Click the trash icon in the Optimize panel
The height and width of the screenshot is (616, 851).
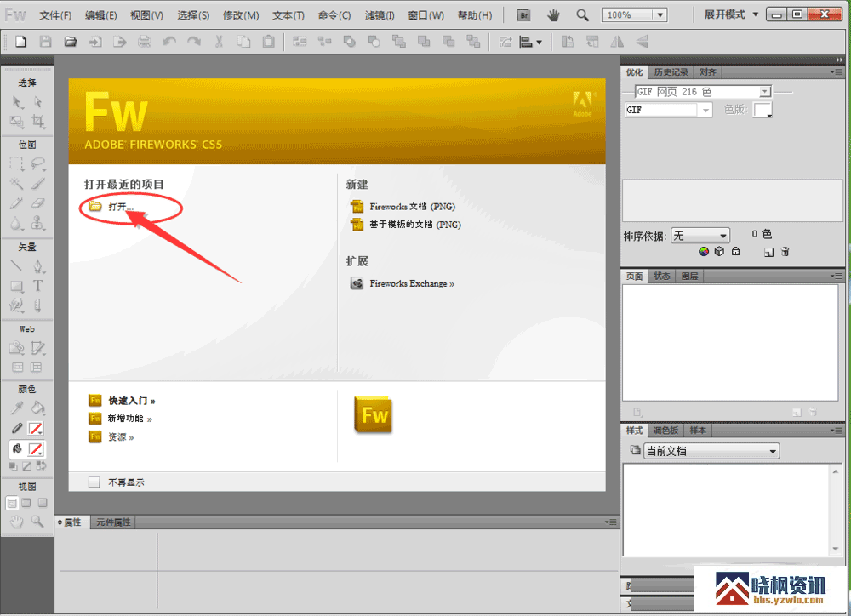click(x=785, y=252)
